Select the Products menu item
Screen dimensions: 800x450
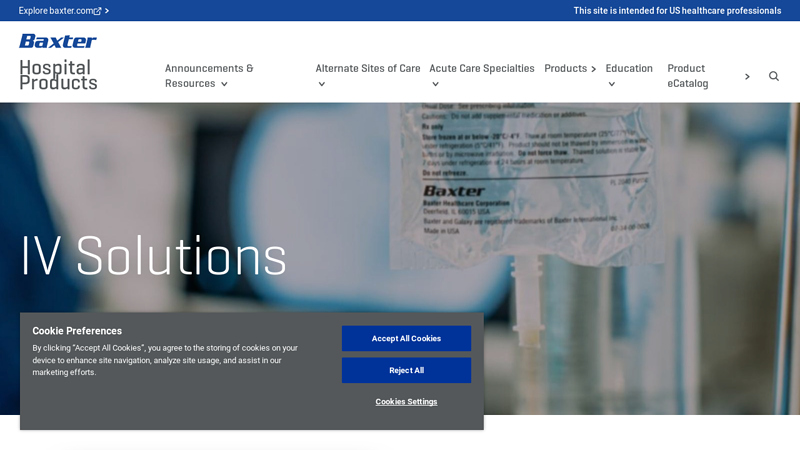point(565,68)
